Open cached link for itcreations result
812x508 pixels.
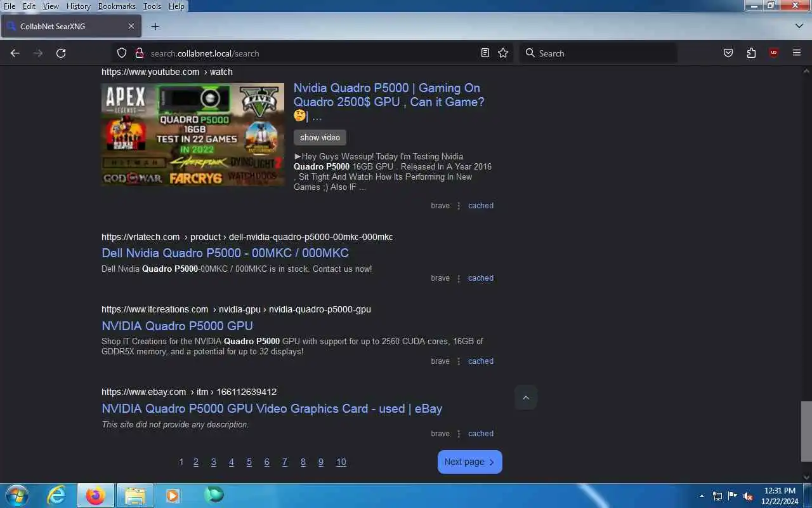click(x=481, y=361)
